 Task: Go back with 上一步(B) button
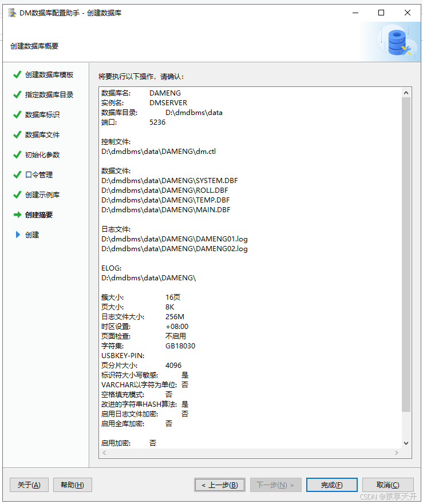[220, 485]
